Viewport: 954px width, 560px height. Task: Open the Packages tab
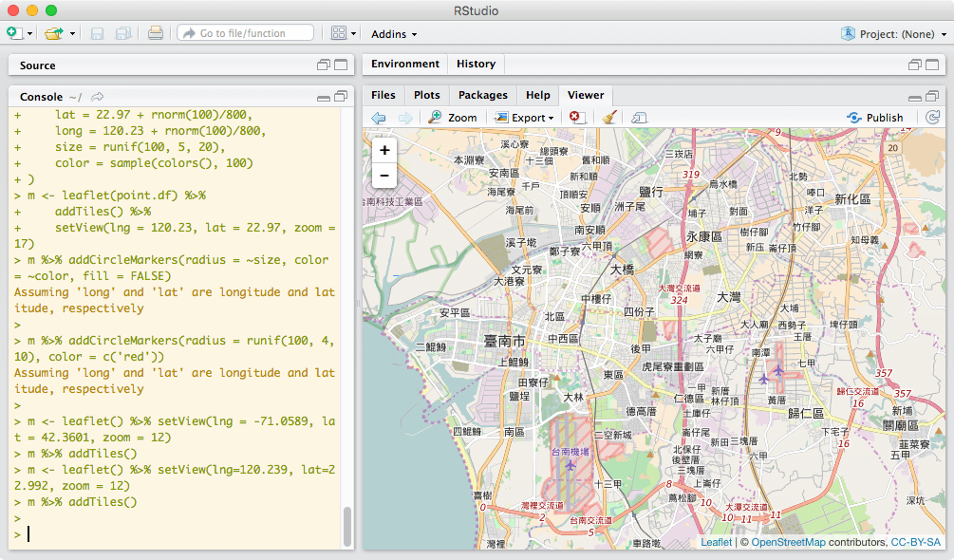[482, 95]
